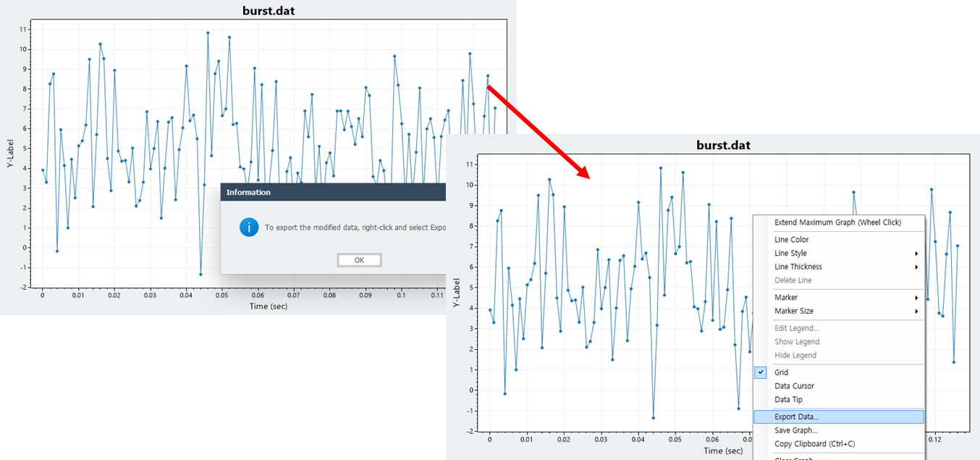Click the lowest data point marker near -1 on right graph

[653, 417]
